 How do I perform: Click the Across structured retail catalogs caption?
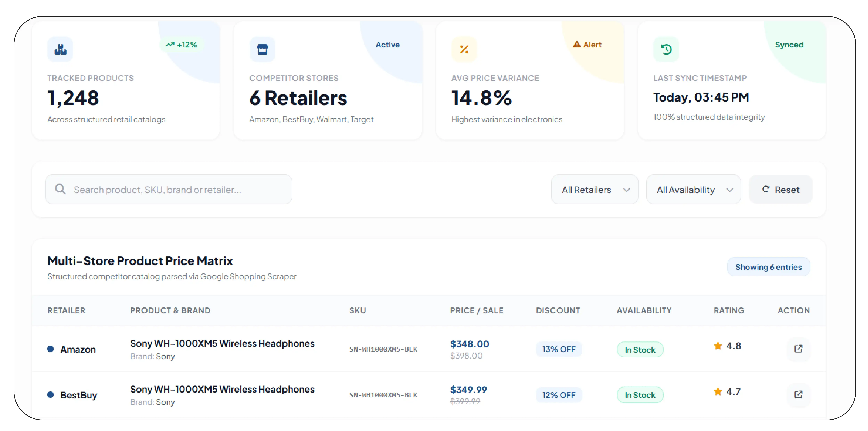click(107, 119)
